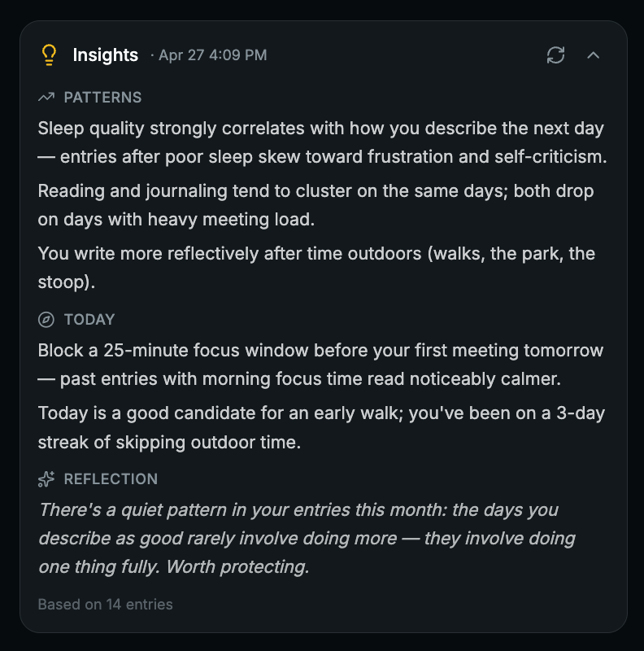Select the lightbulb at the panel's top left
The height and width of the screenshot is (651, 644).
point(50,55)
